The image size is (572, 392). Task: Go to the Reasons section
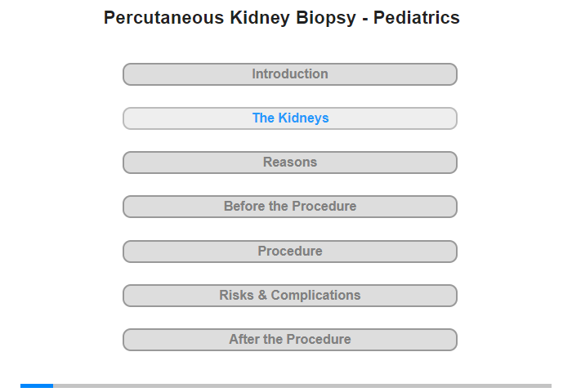click(x=290, y=163)
